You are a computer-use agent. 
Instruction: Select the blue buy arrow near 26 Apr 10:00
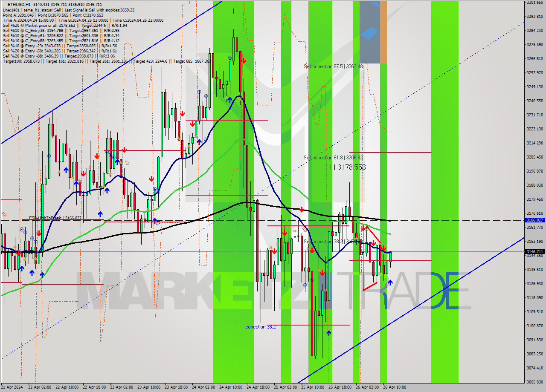click(x=390, y=282)
